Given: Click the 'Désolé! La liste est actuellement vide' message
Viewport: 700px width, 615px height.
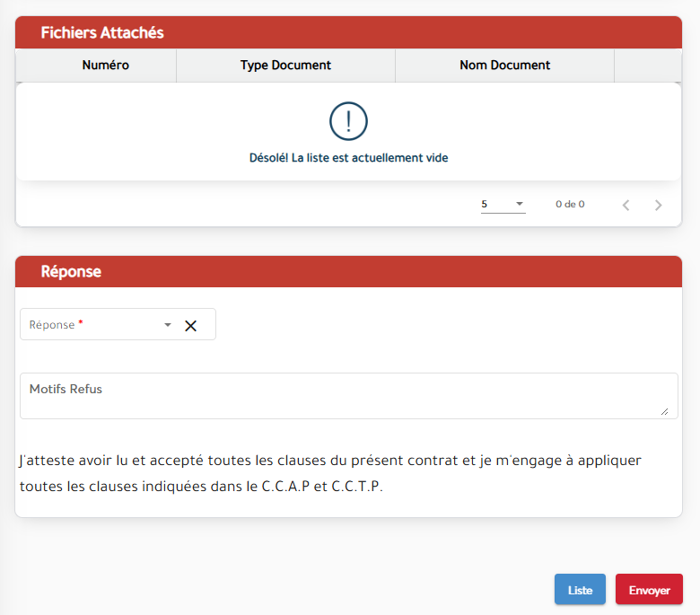Looking at the screenshot, I should (348, 158).
